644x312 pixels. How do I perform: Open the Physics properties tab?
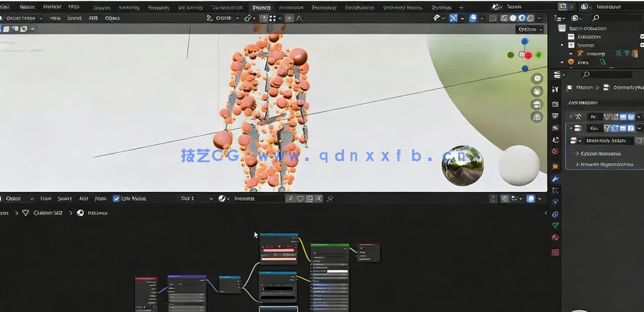[555, 202]
